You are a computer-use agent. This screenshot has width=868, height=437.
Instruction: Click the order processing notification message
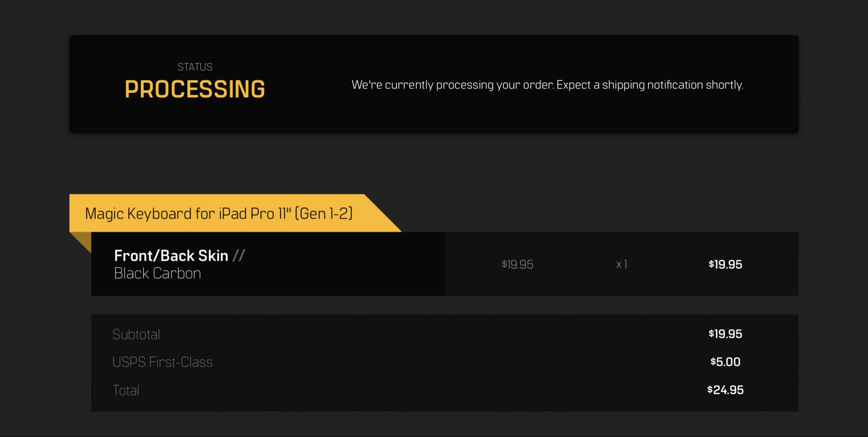coord(547,85)
